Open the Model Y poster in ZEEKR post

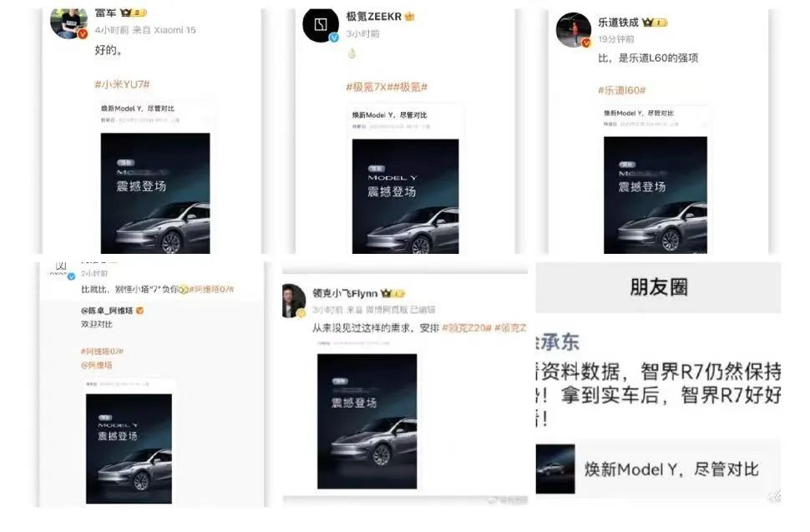(405, 196)
